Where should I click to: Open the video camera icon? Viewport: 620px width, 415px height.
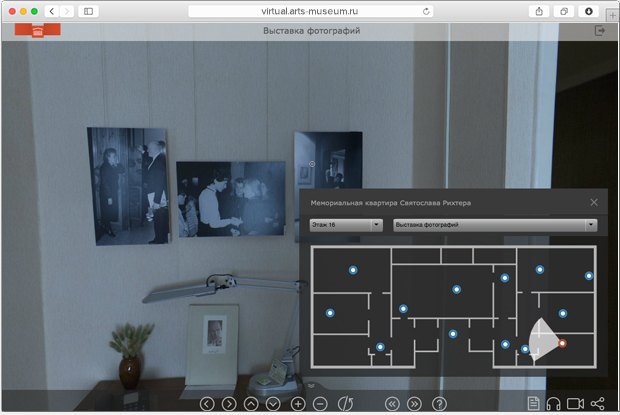(575, 404)
